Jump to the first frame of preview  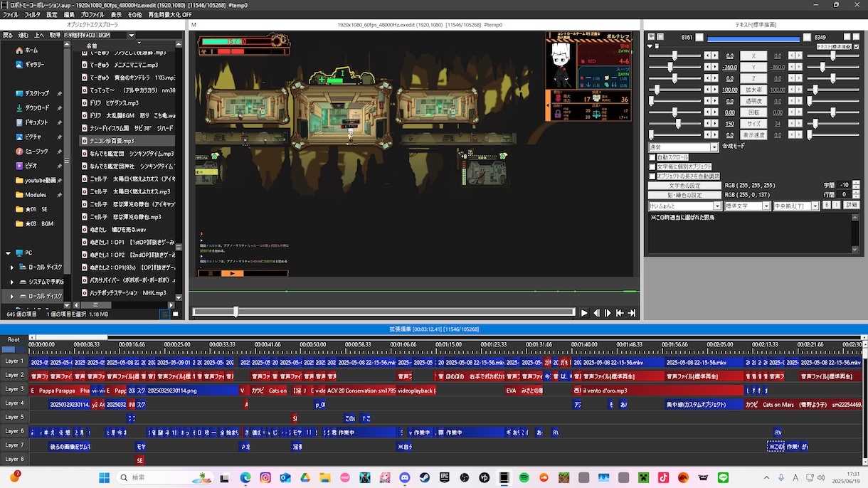pos(620,312)
